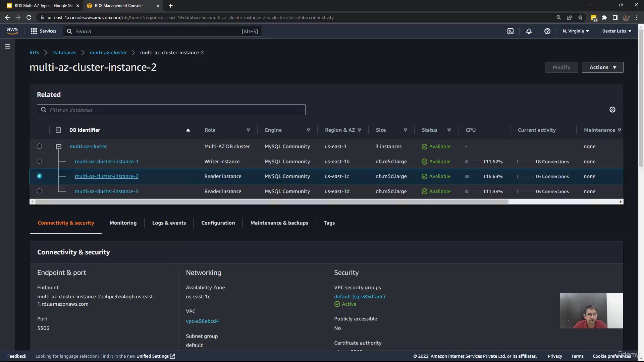Select the multi-az-cluster-instance-1 radio button

point(39,161)
